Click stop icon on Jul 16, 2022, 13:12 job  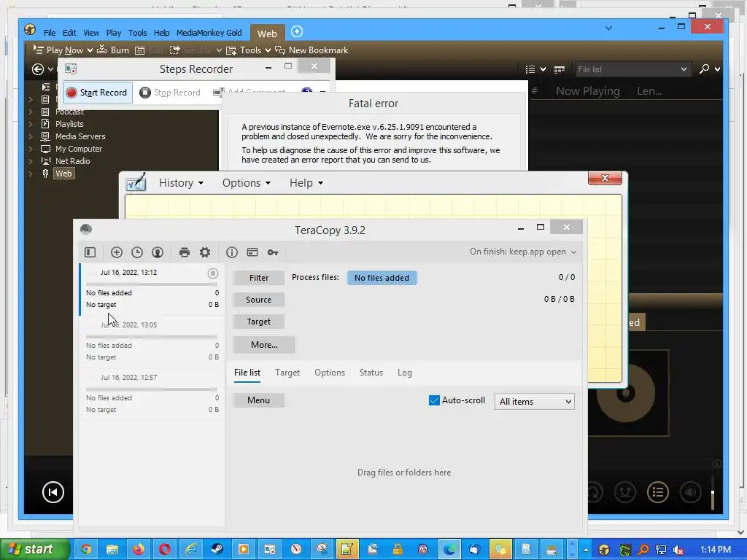tap(213, 273)
